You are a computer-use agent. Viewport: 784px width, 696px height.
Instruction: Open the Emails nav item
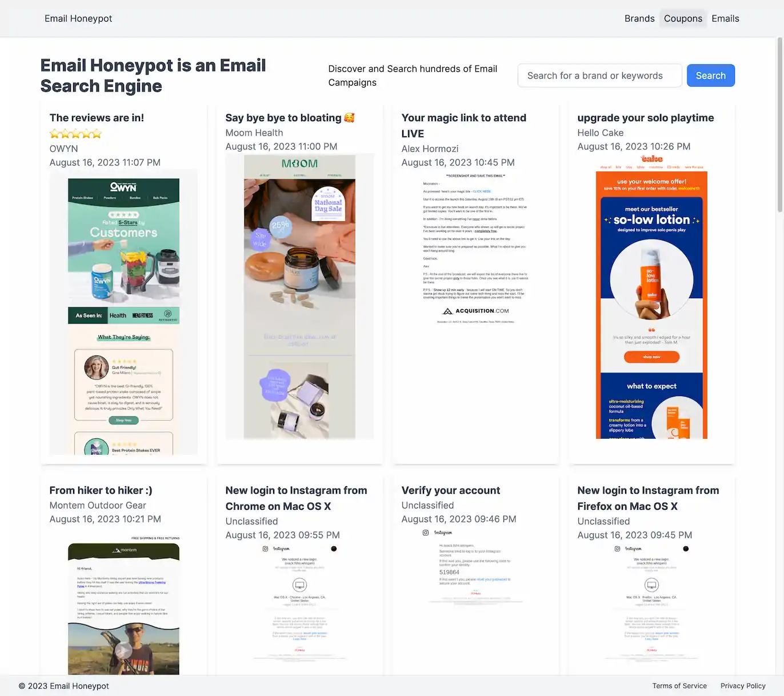[725, 18]
